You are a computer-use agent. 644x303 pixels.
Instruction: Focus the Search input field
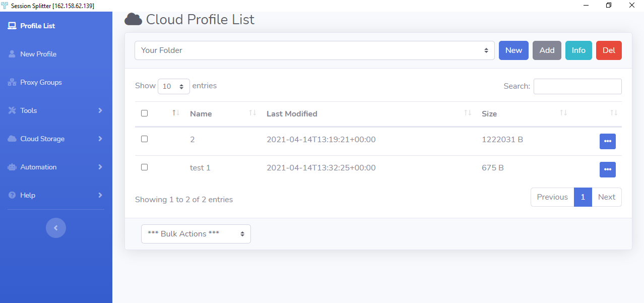577,86
